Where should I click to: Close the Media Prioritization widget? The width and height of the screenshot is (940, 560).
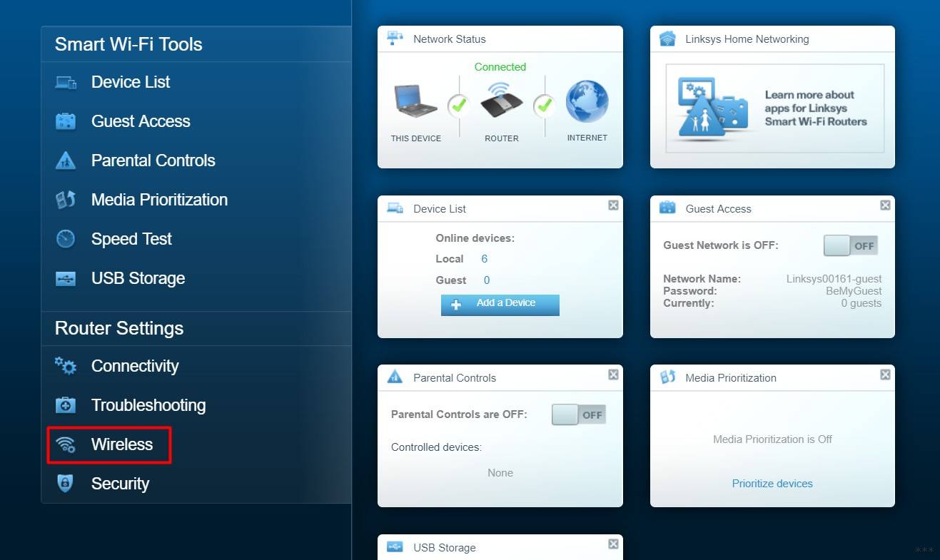(885, 375)
